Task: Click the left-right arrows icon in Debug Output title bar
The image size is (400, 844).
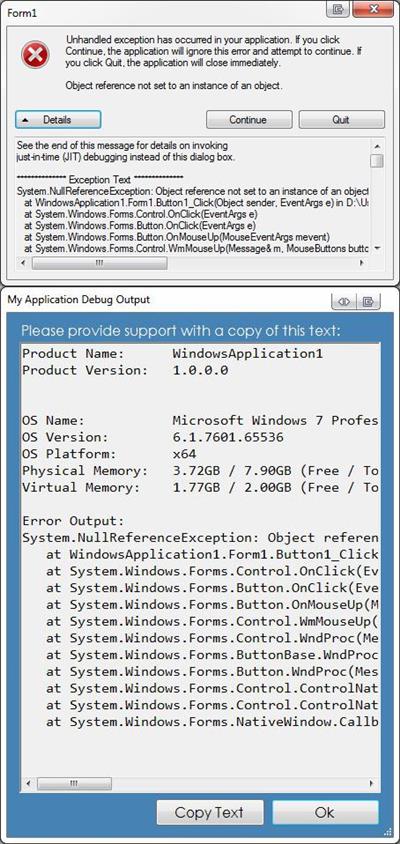Action: coord(344,301)
